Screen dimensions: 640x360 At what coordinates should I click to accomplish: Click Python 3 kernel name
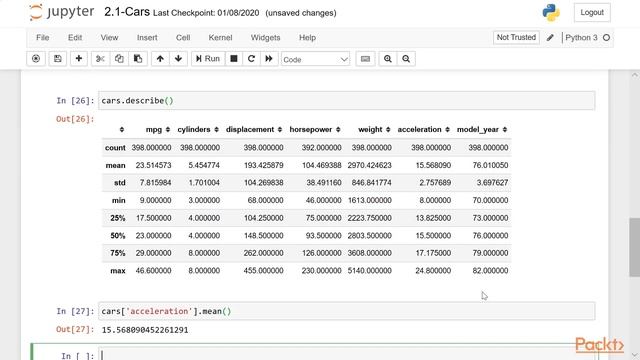(581, 38)
